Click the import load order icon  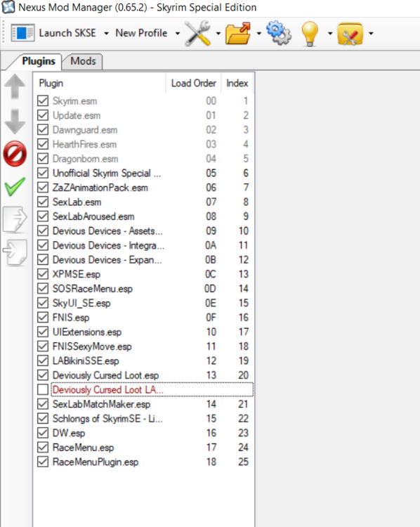[15, 253]
